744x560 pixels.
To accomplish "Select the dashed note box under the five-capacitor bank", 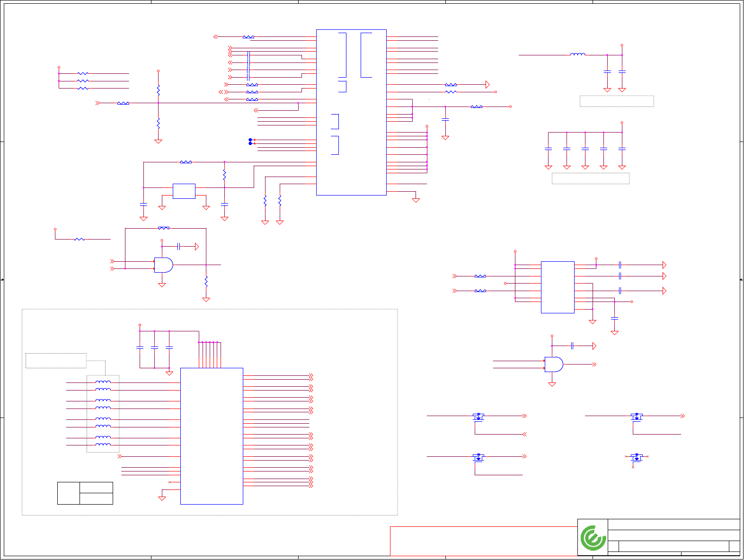I will point(591,178).
